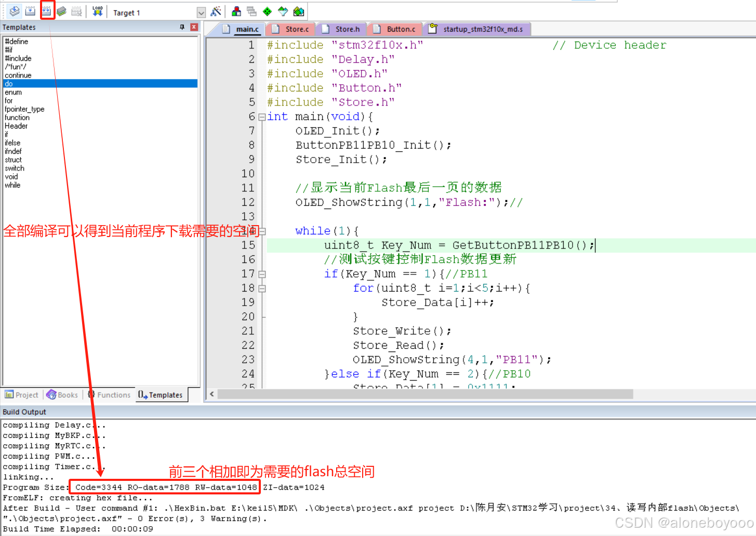
Task: Select the #include template
Action: (18, 58)
